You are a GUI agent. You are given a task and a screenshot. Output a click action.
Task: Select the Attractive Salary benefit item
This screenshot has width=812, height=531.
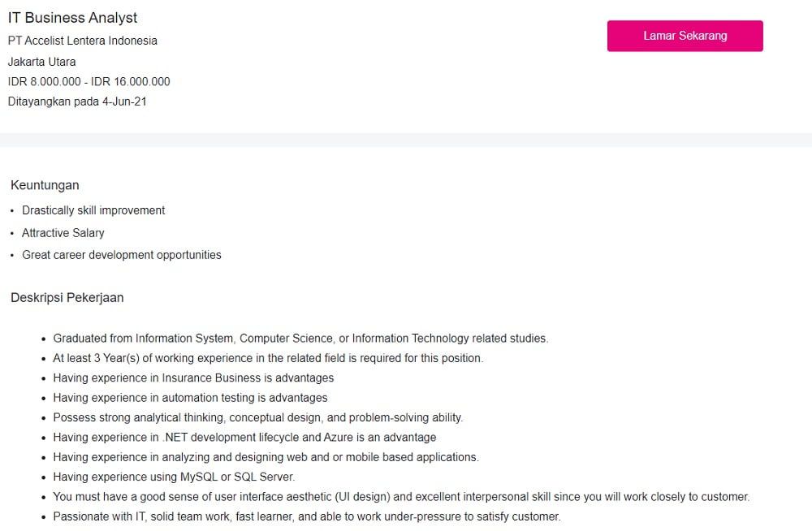[x=63, y=233]
